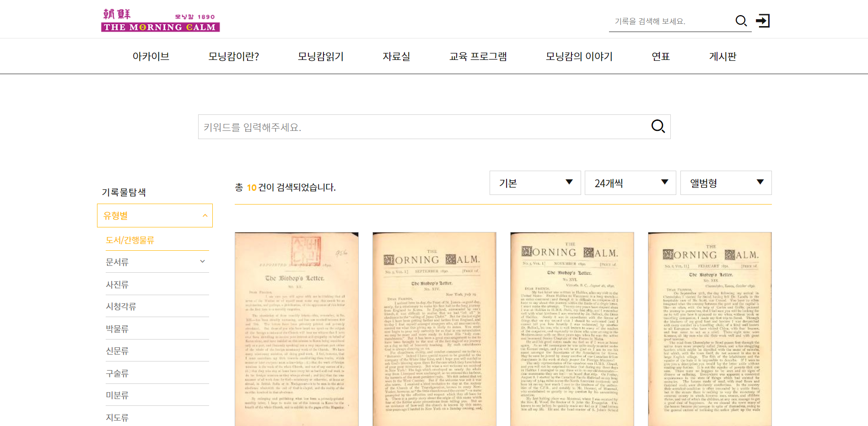This screenshot has height=426, width=868.
Task: Open the 24개씩 items-per-page dropdown
Action: click(630, 183)
